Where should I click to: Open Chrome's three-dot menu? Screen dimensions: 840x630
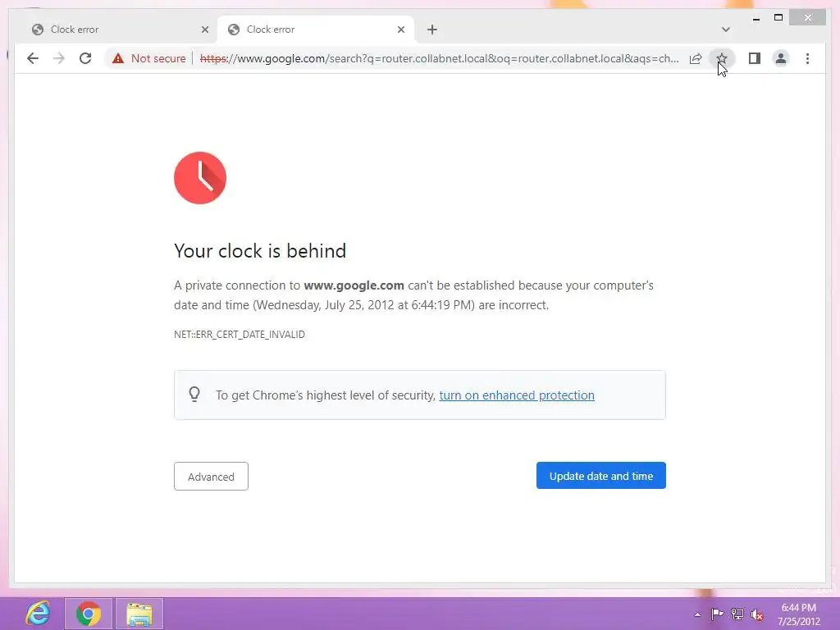point(807,58)
